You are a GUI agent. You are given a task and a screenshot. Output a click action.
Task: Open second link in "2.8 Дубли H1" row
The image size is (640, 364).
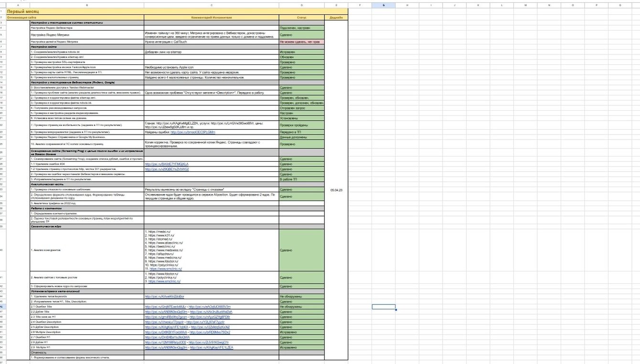click(209, 343)
